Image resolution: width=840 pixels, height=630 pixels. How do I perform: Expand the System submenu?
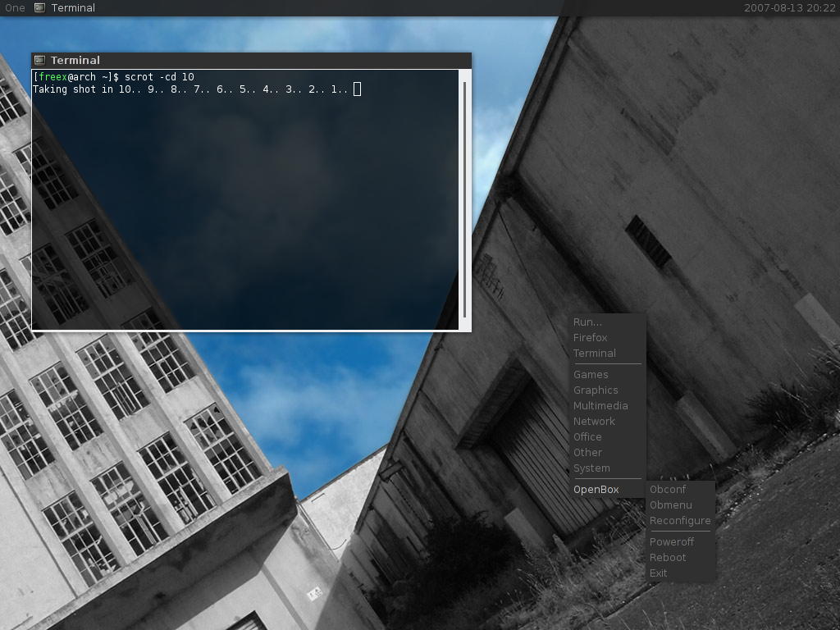pos(607,468)
